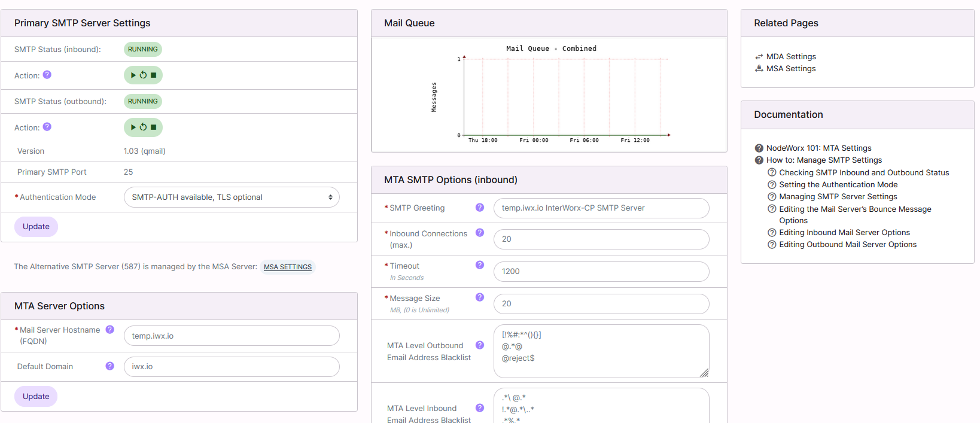Click help icon beside Mail Server Hostname
980x423 pixels.
pos(110,330)
